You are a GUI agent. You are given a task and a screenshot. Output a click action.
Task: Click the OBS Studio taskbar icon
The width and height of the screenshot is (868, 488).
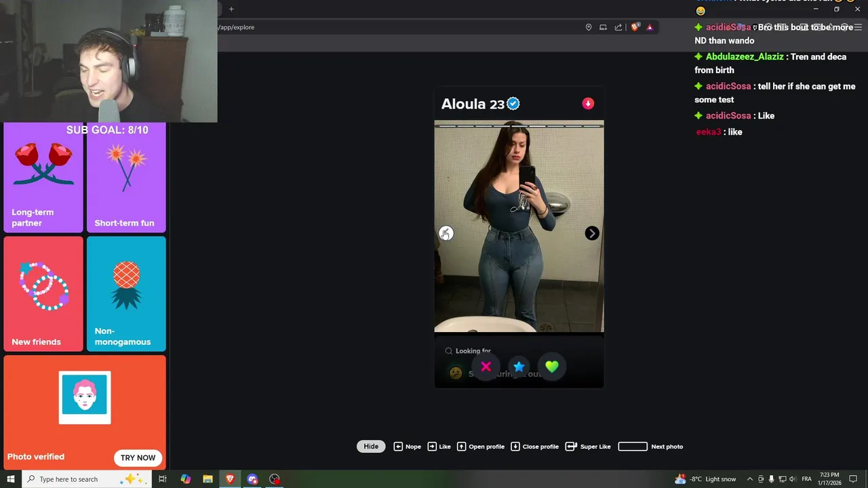[274, 479]
